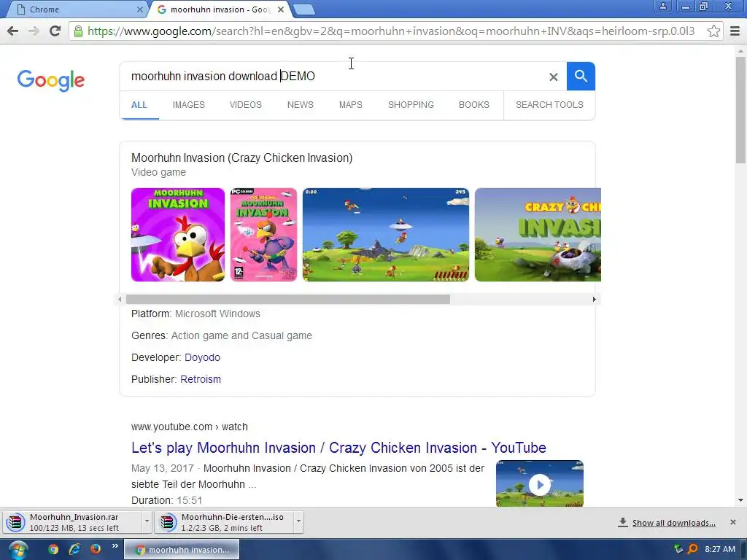Play the YouTube video thumbnail
This screenshot has height=560, width=747.
pyautogui.click(x=539, y=484)
